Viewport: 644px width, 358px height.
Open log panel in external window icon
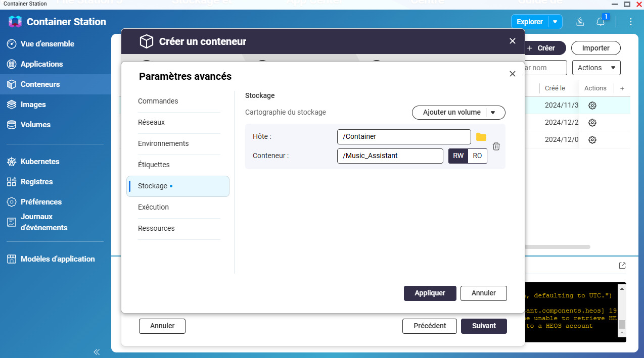tap(622, 266)
